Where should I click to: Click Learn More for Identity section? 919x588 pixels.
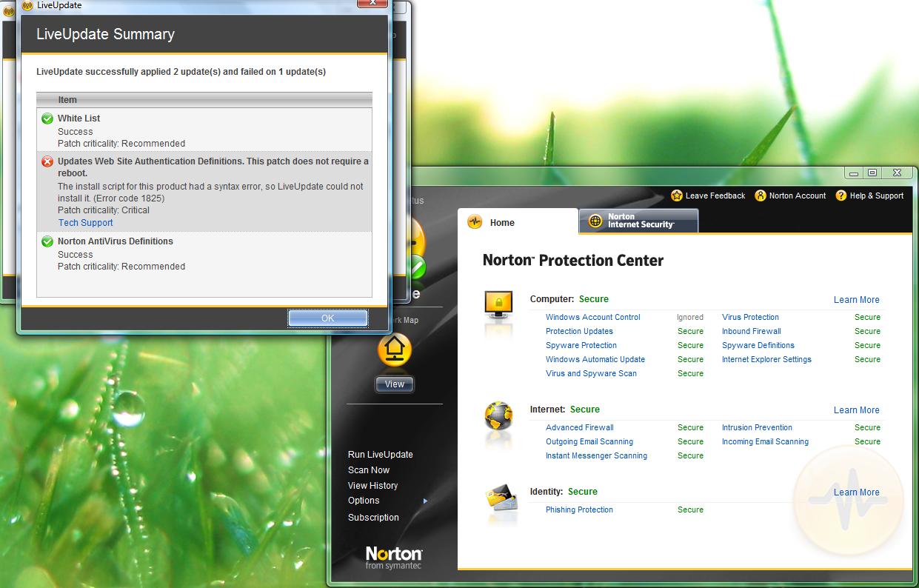(x=857, y=492)
